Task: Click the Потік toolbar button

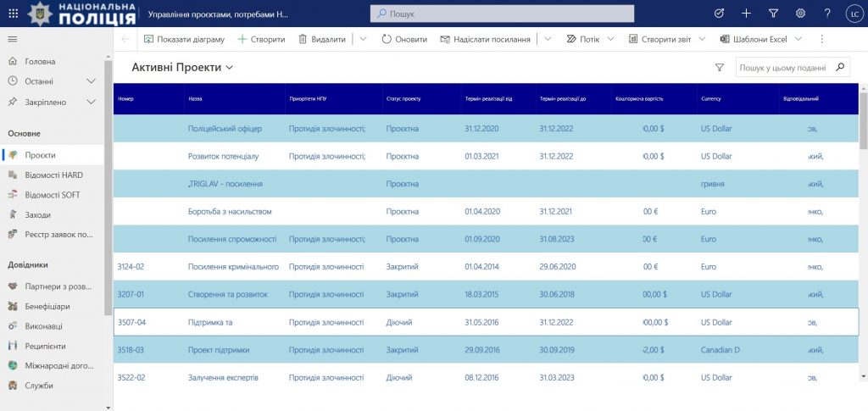Action: [x=583, y=39]
